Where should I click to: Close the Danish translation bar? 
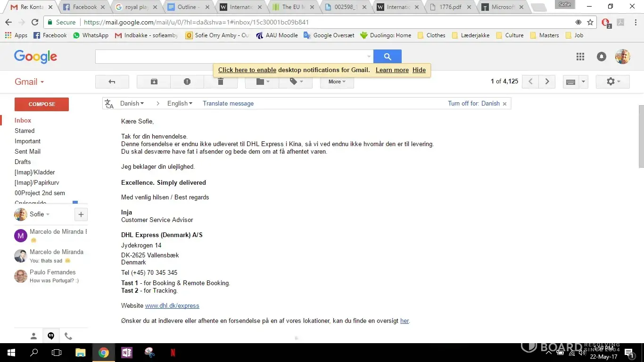pos(504,104)
